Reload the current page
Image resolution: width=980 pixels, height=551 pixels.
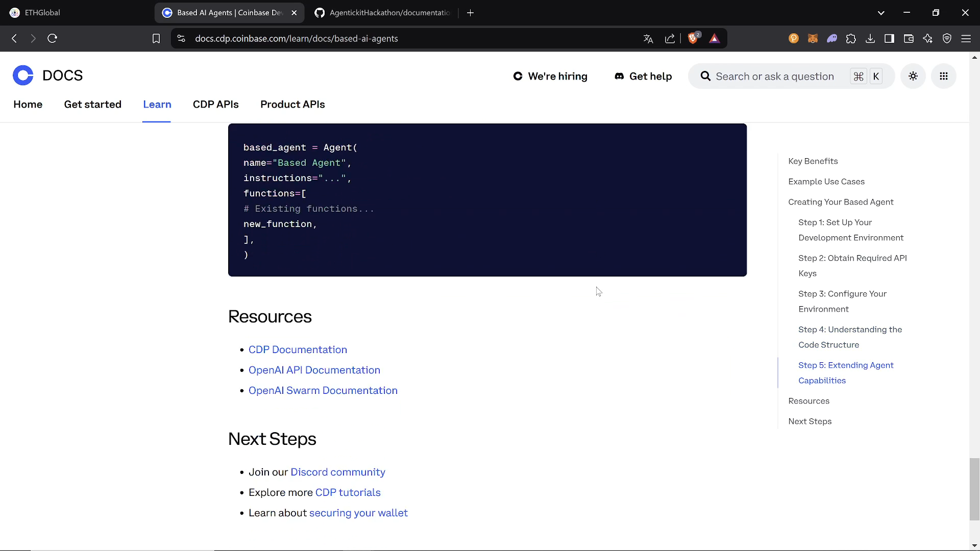click(52, 38)
